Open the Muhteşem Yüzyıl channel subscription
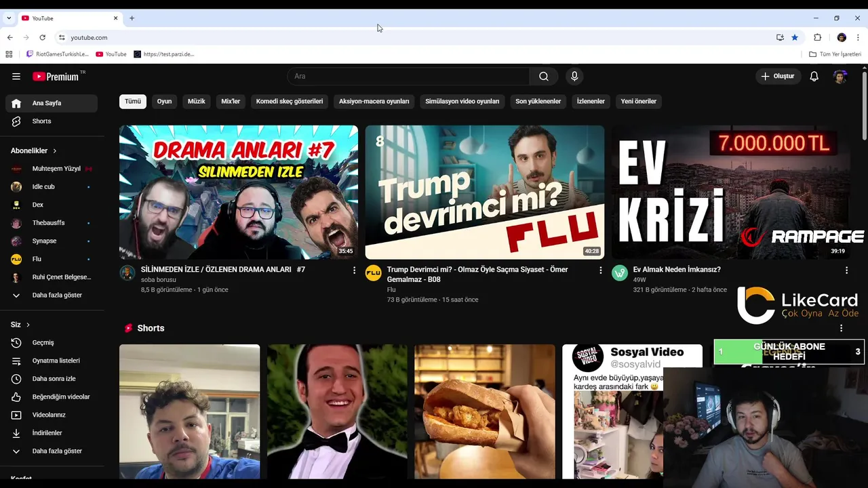The image size is (868, 488). 52,169
